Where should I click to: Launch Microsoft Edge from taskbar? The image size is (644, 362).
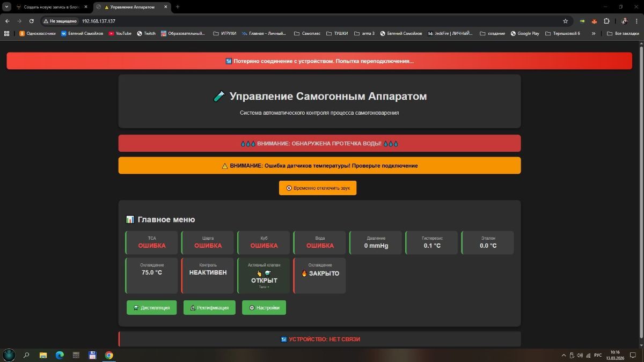(60, 355)
